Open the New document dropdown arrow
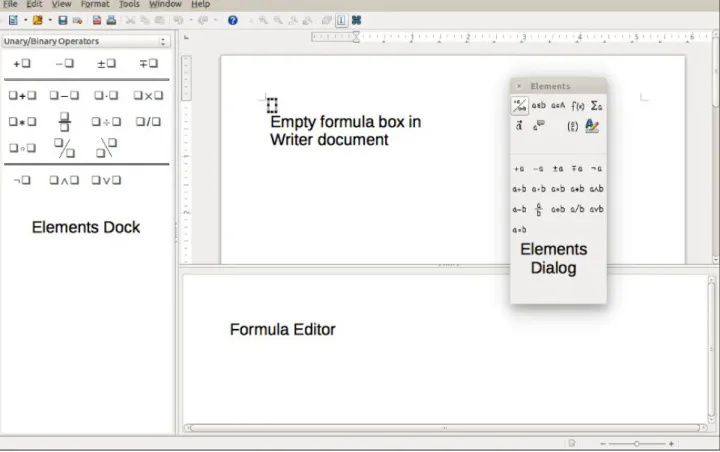Viewport: 720px width, 452px height. click(x=25, y=20)
